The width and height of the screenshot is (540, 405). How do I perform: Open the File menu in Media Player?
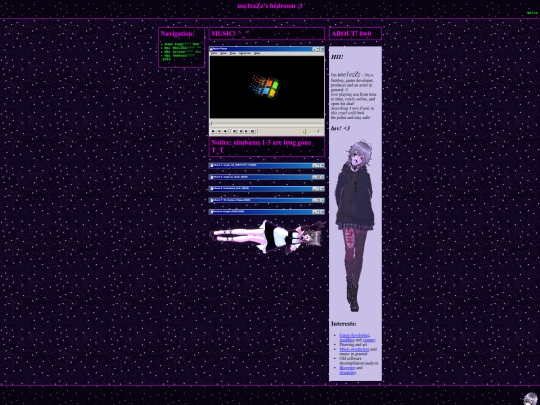214,53
